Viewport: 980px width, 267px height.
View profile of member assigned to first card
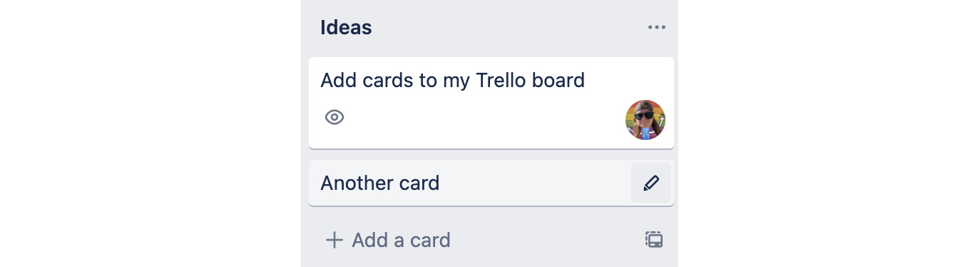(x=645, y=120)
